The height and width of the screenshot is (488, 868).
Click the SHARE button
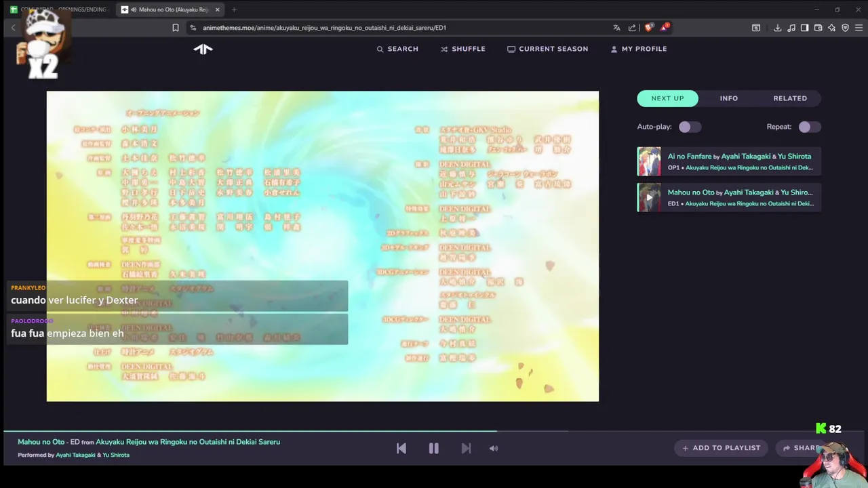(800, 448)
